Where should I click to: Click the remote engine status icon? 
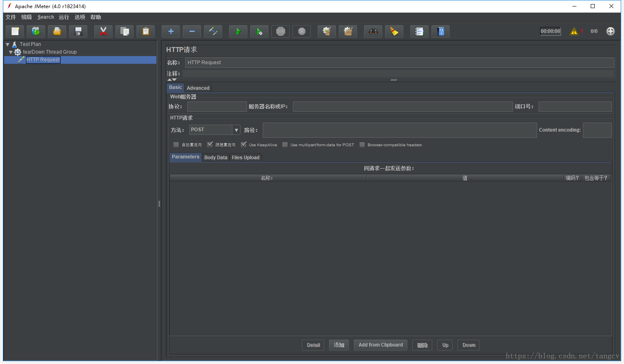point(610,31)
